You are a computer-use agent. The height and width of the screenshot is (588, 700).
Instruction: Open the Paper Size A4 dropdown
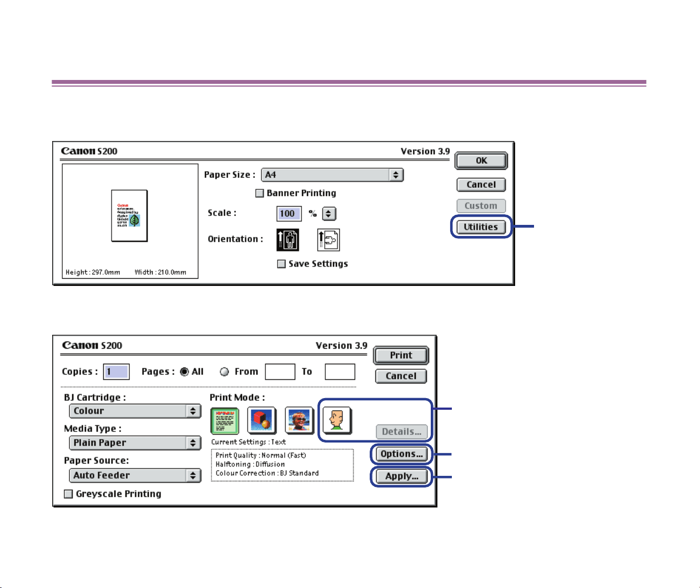[332, 175]
